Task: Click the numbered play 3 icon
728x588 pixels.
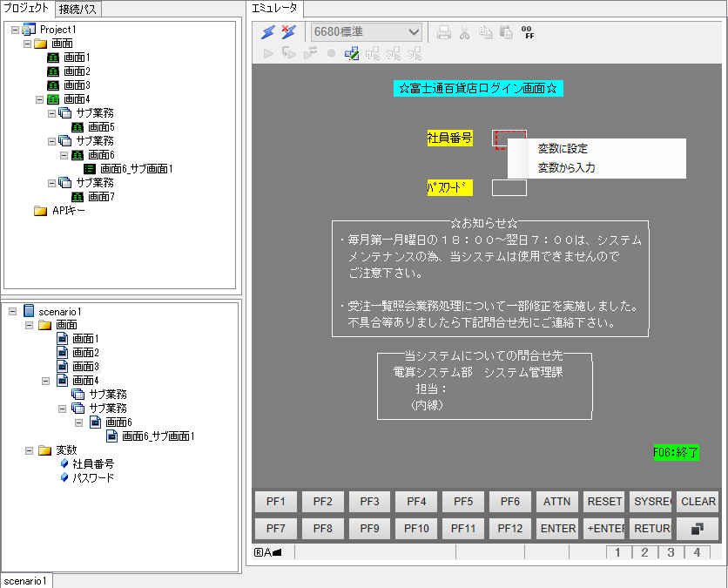Action: pyautogui.click(x=415, y=53)
